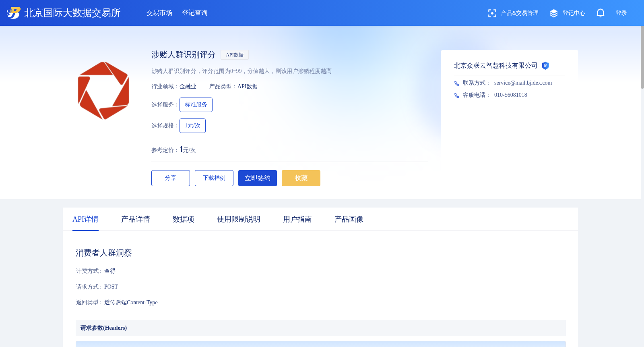Click the 金融业 industry value
This screenshot has height=347, width=644.
pos(188,87)
